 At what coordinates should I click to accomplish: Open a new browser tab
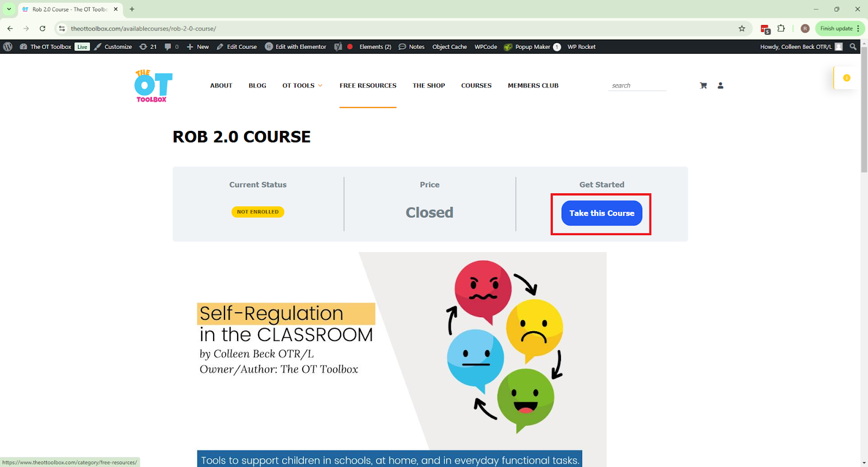132,9
